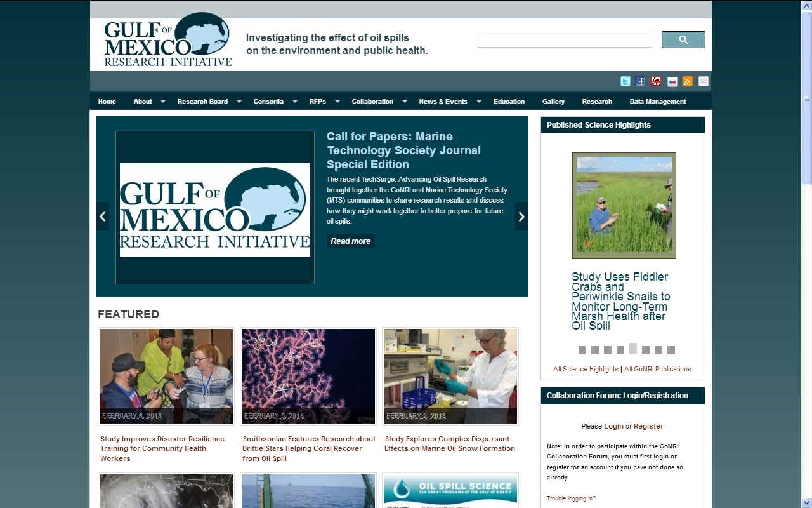Open the Gallery menu item
The width and height of the screenshot is (812, 508).
coord(553,102)
